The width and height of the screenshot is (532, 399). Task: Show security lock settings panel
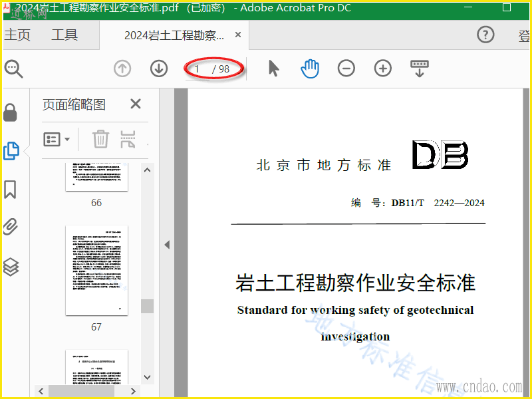point(10,112)
